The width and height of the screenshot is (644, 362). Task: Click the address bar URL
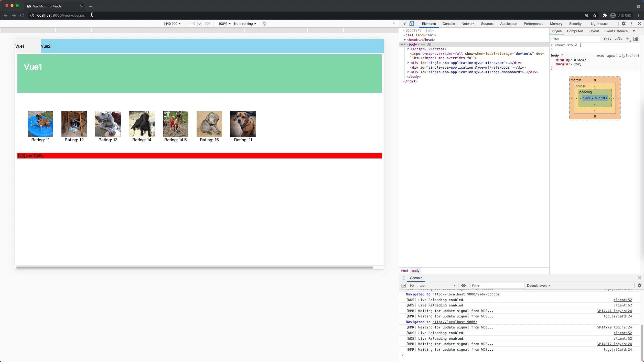[60, 15]
